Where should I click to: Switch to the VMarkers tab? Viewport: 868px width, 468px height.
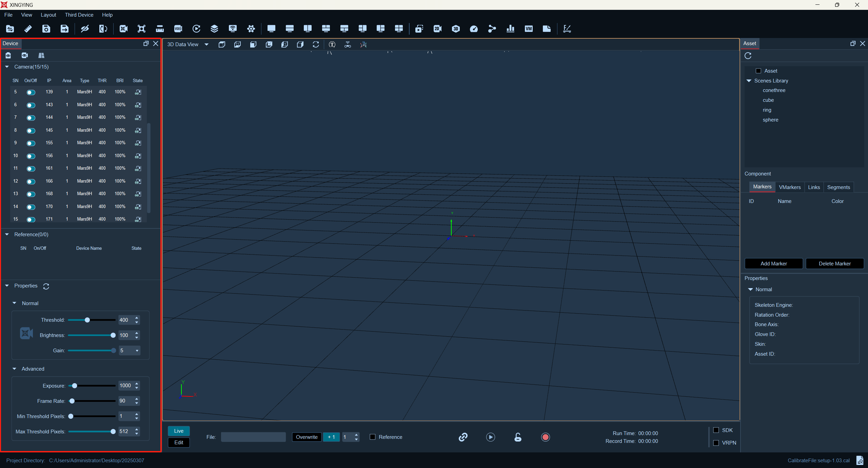pos(790,187)
